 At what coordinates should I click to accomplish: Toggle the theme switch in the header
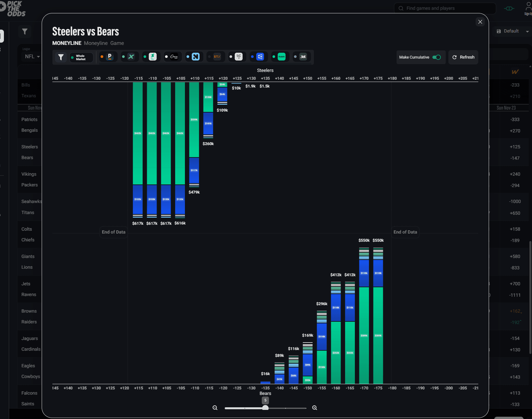click(509, 8)
